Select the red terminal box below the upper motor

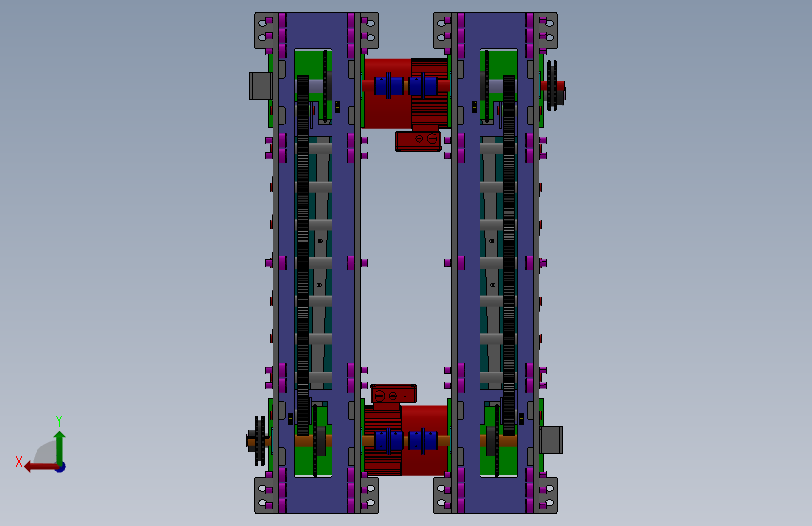tap(419, 140)
